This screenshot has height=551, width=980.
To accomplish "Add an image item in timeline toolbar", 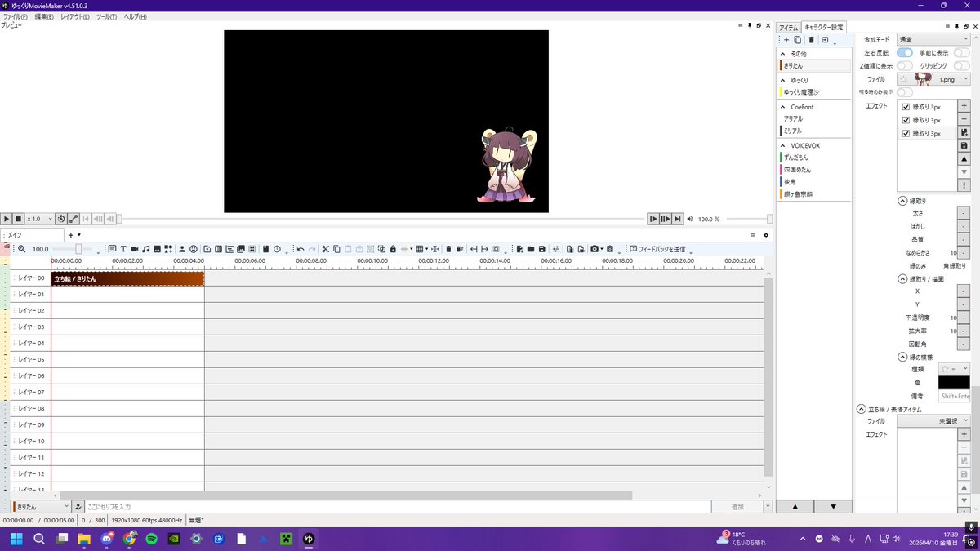I will (157, 249).
